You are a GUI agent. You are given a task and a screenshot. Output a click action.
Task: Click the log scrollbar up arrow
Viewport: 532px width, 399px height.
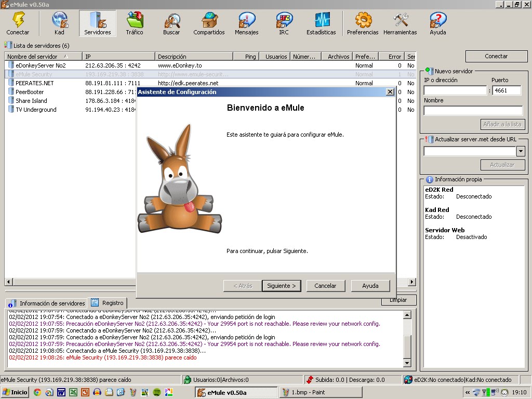tap(407, 315)
